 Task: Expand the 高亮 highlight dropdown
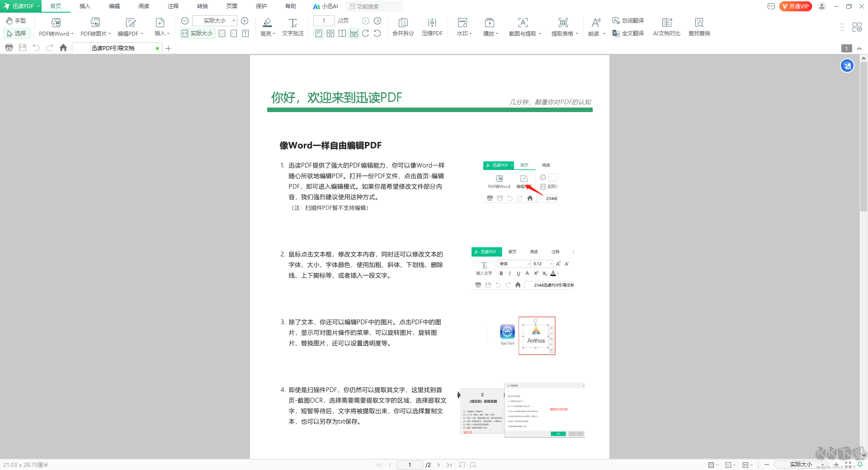click(274, 33)
